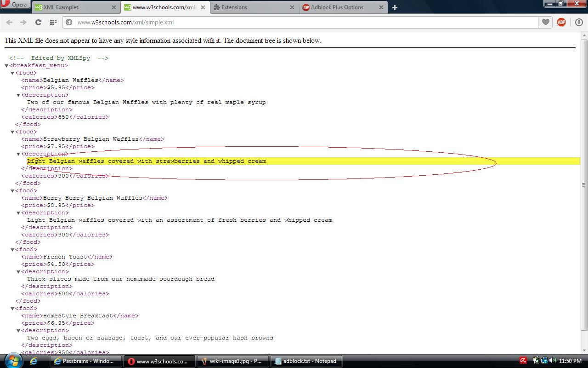
Task: Add page to bookmarks with heart icon
Action: [x=545, y=22]
